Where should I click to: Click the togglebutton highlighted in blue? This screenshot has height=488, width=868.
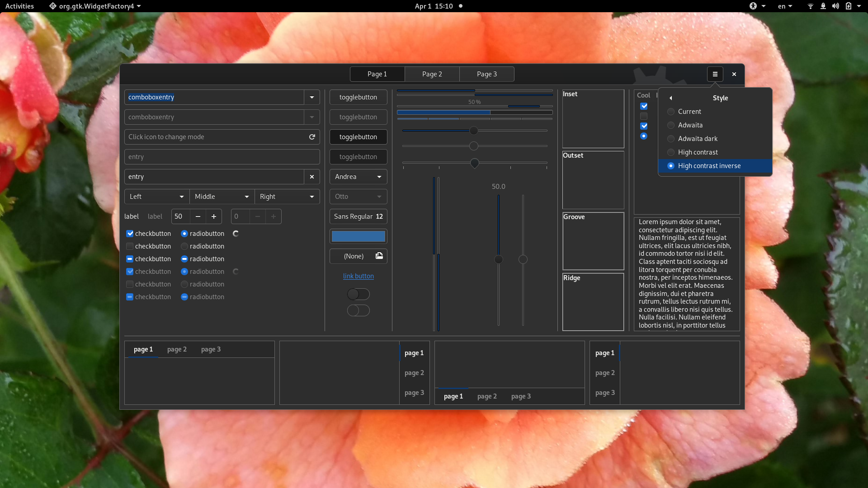pyautogui.click(x=359, y=136)
